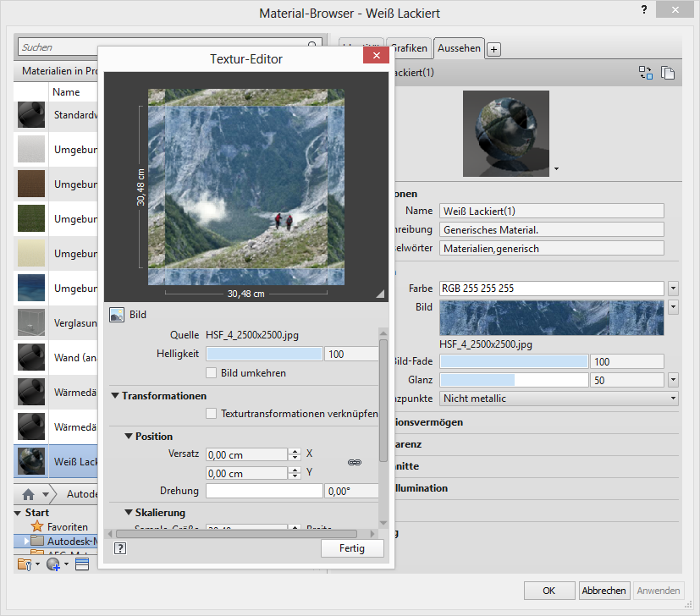Click the Fertig button

(352, 548)
